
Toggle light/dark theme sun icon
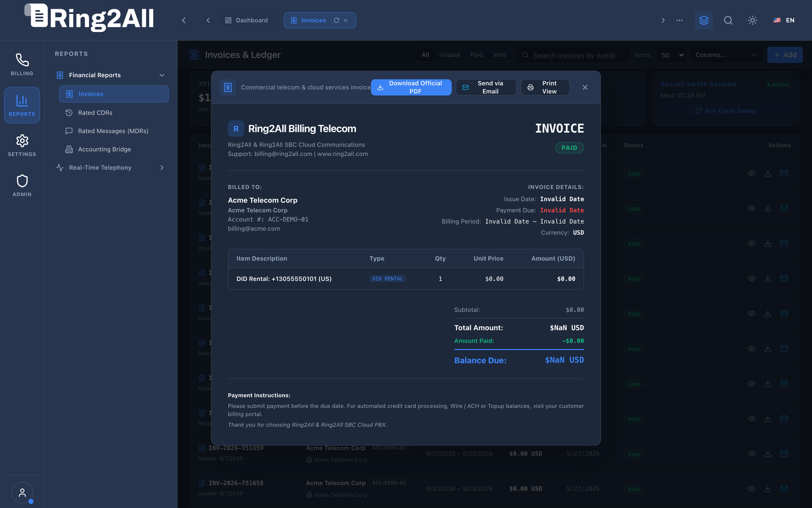[x=753, y=20]
